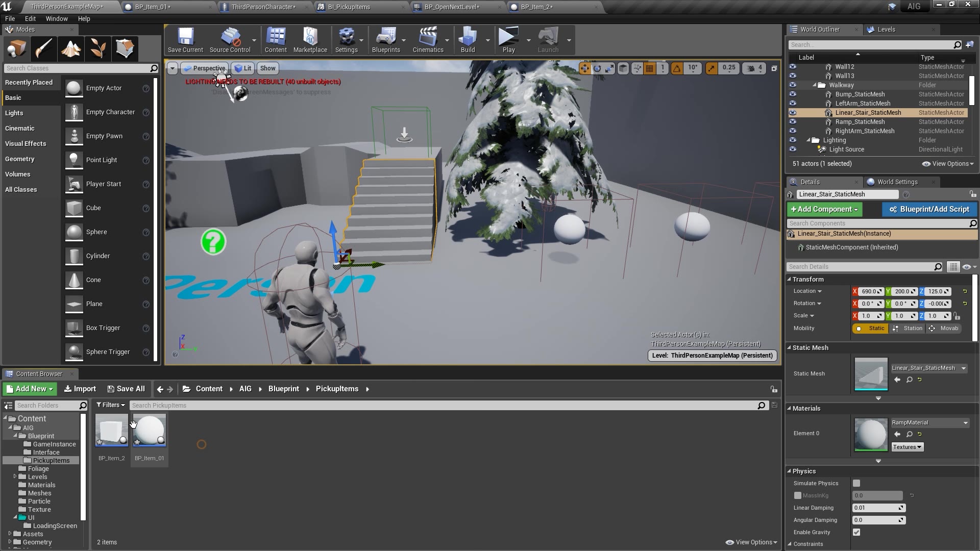980x551 pixels.
Task: Click Add Component button in Details
Action: point(824,209)
